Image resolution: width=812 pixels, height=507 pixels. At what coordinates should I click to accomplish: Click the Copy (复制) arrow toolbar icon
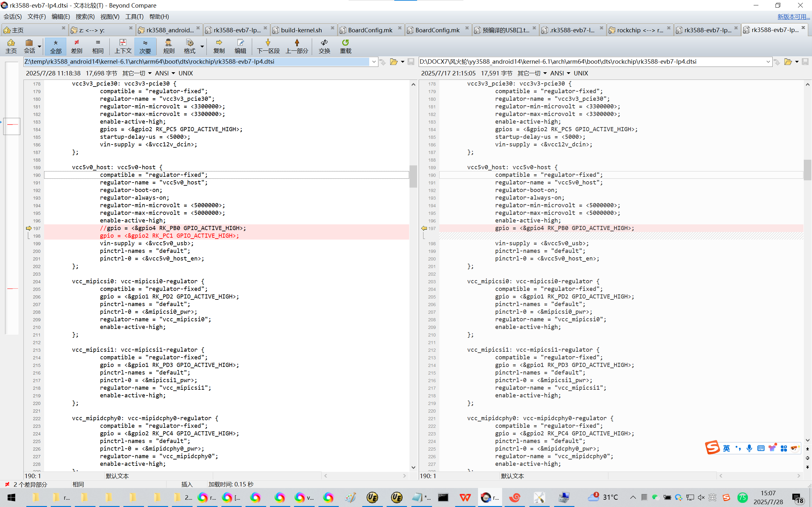219,46
